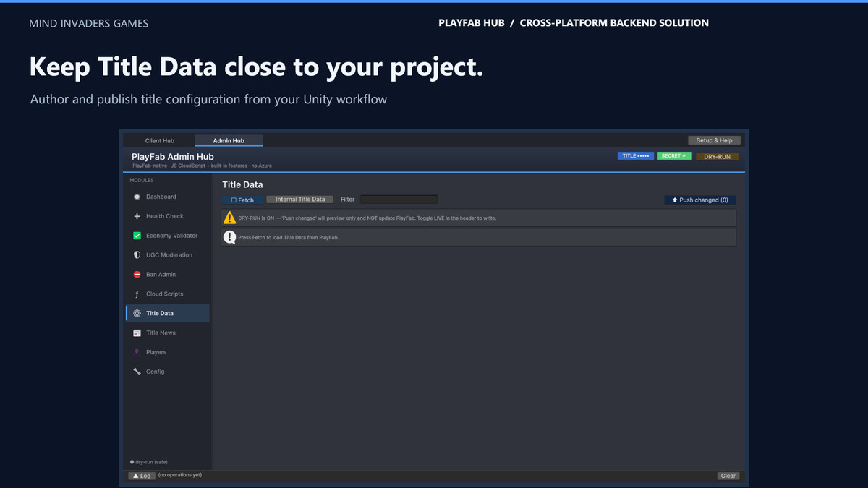
Task: Click the white info exclamation icon
Action: click(229, 237)
